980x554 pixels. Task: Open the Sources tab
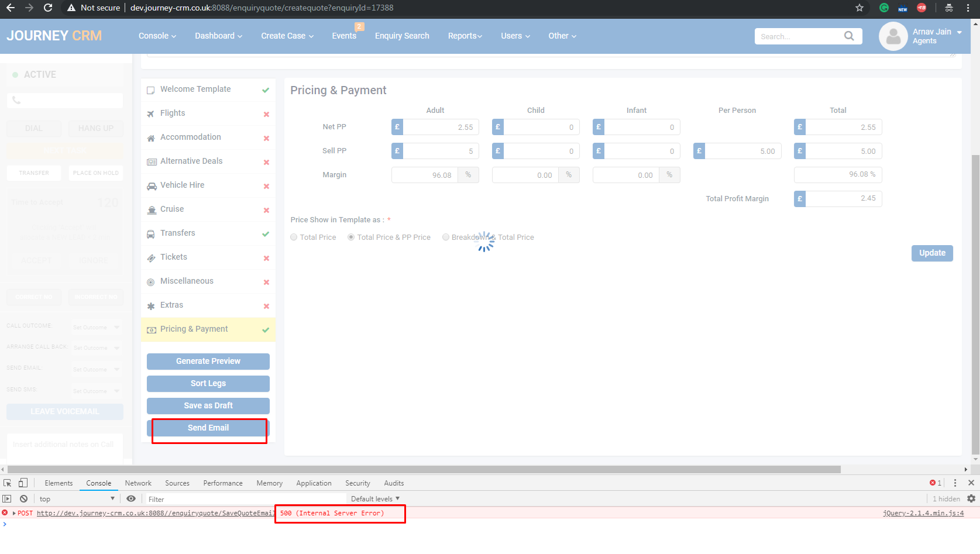coord(177,483)
